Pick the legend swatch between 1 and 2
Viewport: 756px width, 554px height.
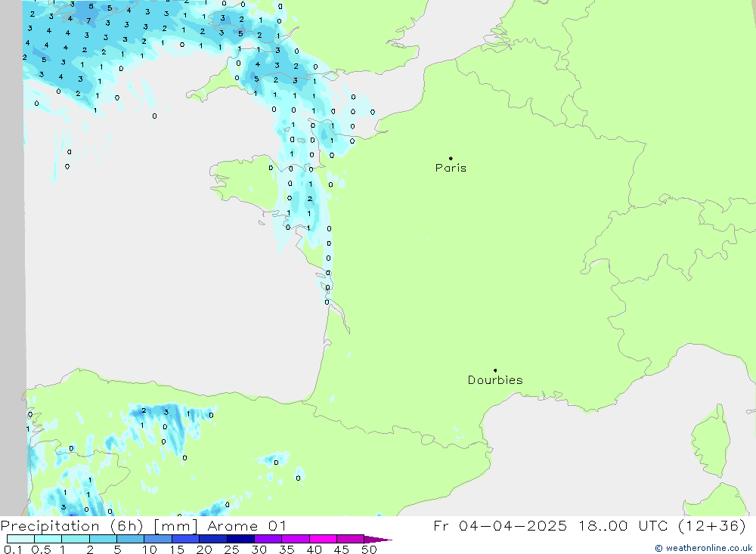(76, 539)
